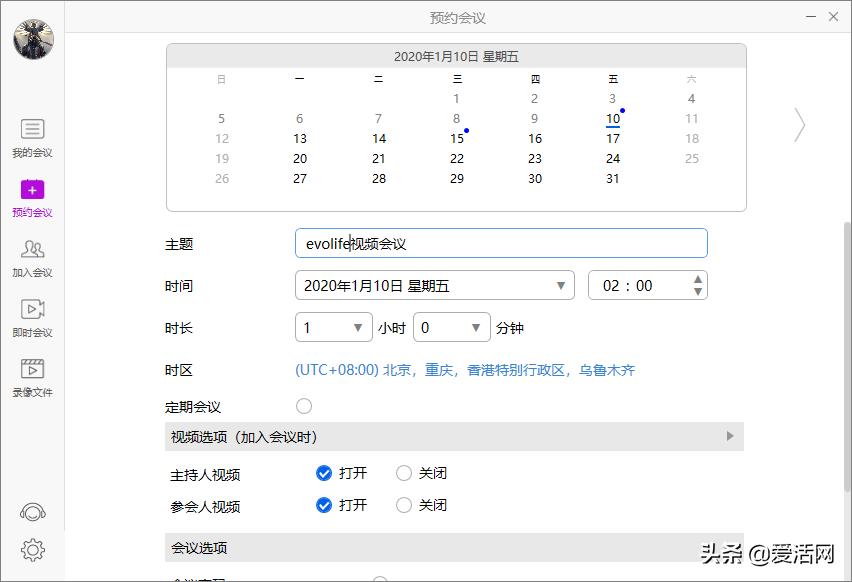Click the up arrow to increase meeting time
852x582 pixels.
tap(698, 279)
